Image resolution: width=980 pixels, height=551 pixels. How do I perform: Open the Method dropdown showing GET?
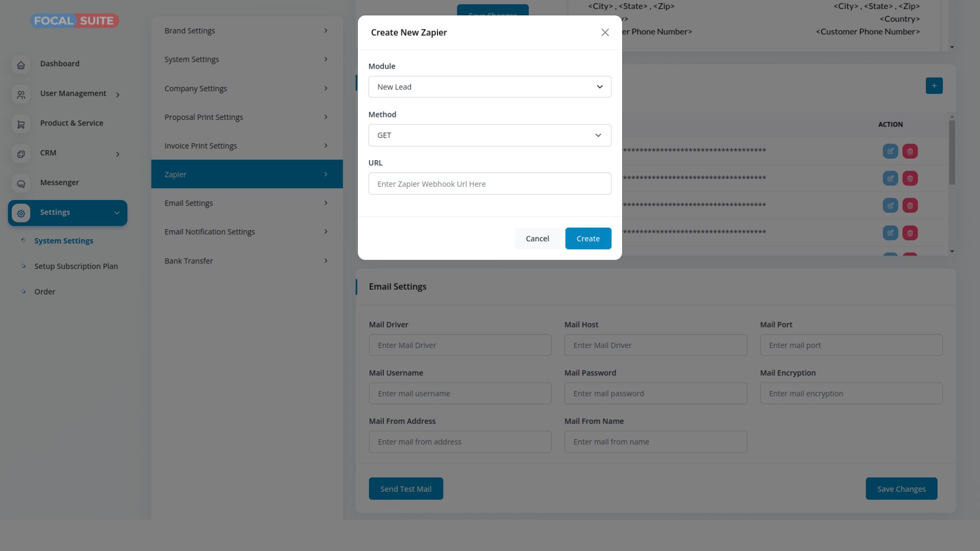[x=489, y=135]
